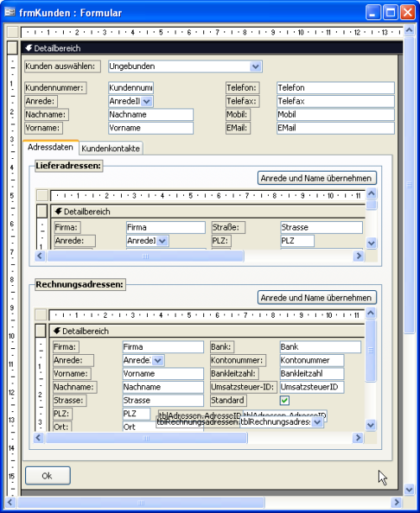Select the Lieferadressen heading label
The image size is (420, 513).
(68, 166)
